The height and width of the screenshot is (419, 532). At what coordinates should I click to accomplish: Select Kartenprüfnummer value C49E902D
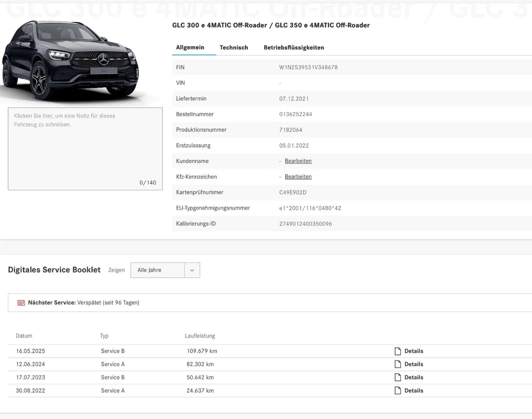293,192
